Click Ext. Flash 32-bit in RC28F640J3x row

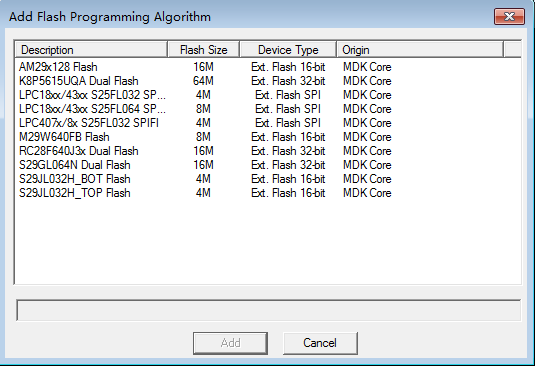point(288,151)
